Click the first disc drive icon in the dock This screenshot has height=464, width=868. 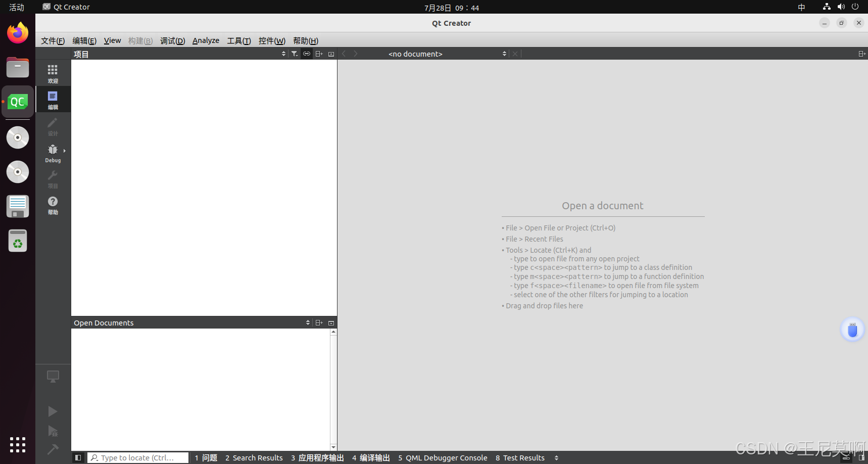(x=18, y=137)
